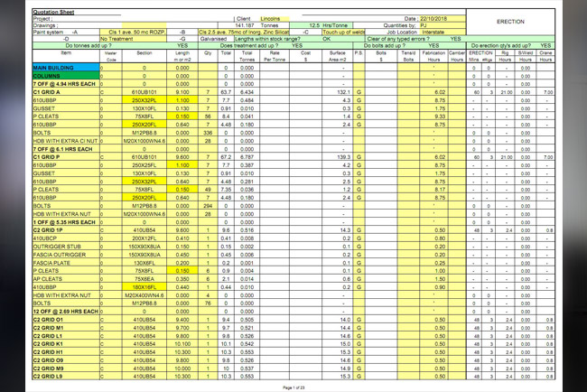Click 'Touch up of welds' cell

click(343, 33)
